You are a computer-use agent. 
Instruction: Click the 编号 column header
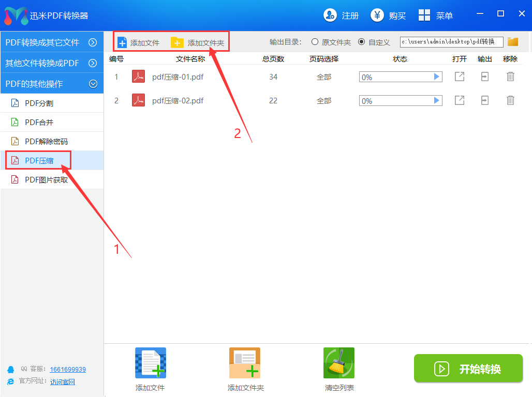tap(116, 59)
